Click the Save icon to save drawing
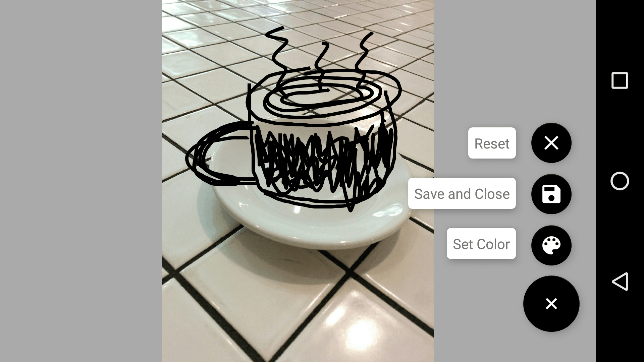 (x=551, y=193)
